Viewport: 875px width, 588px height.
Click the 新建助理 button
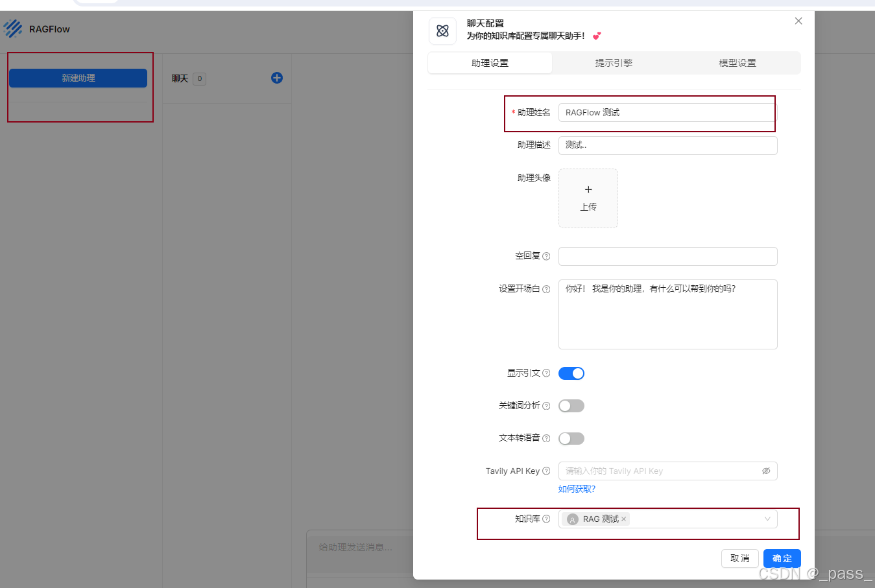(x=78, y=78)
